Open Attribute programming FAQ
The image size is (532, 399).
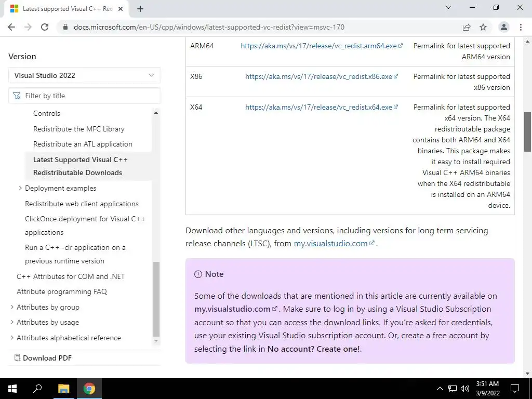coord(62,291)
